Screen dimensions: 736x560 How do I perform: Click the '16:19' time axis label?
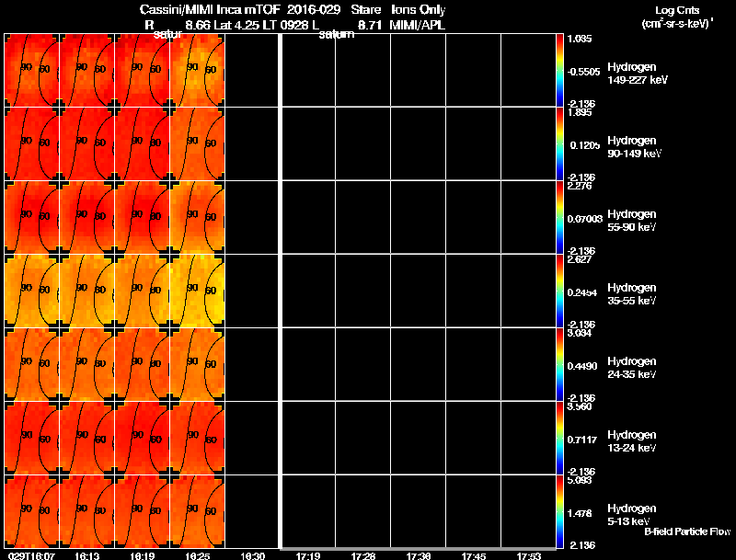(x=143, y=555)
